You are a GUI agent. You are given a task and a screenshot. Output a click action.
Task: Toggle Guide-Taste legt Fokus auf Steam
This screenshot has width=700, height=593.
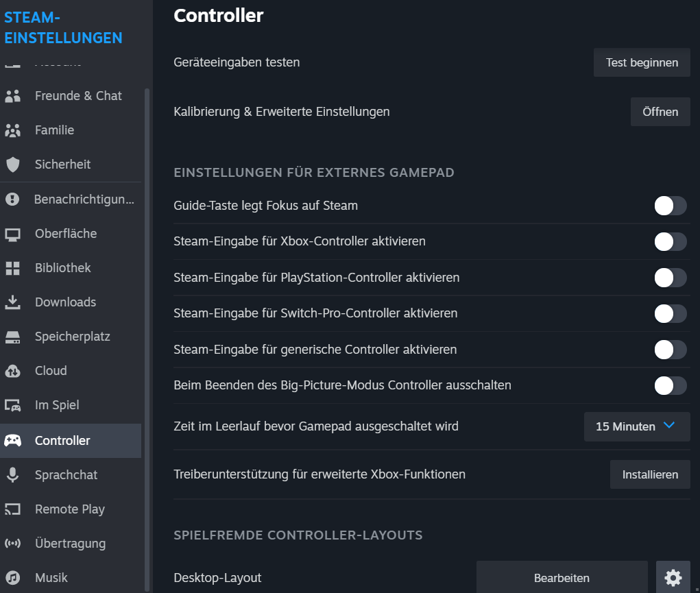pyautogui.click(x=670, y=206)
